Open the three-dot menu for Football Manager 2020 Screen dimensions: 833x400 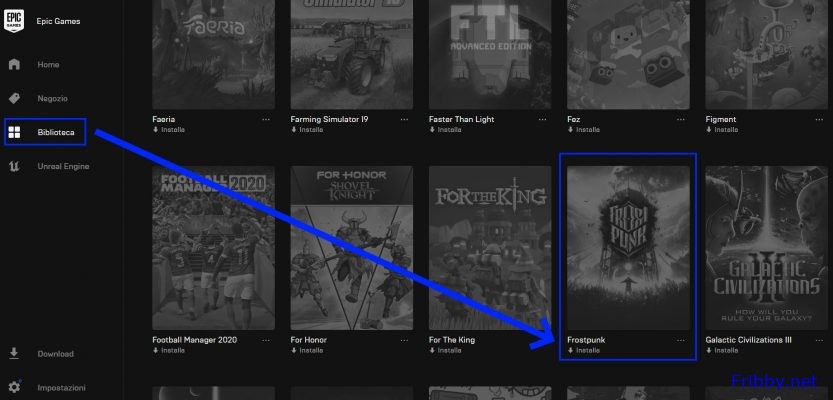pos(266,341)
